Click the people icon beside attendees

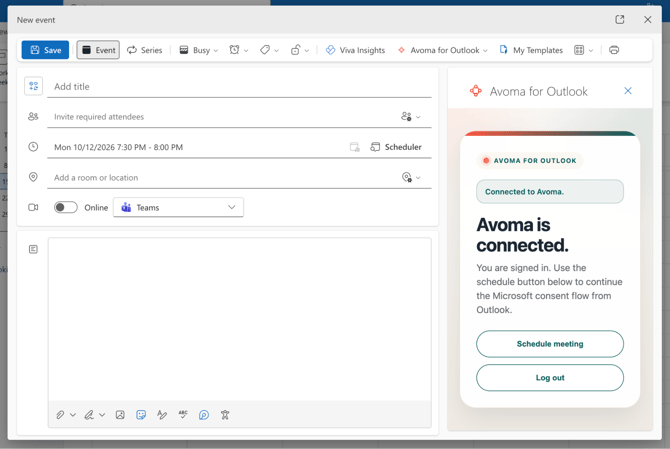(33, 116)
